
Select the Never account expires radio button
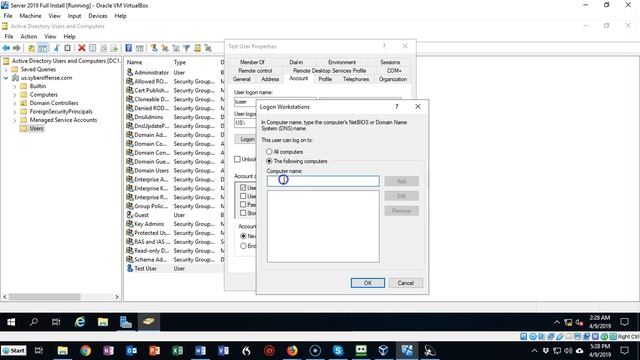[243, 236]
